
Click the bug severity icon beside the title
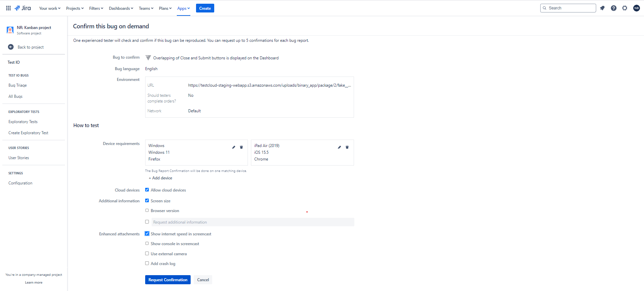click(148, 58)
